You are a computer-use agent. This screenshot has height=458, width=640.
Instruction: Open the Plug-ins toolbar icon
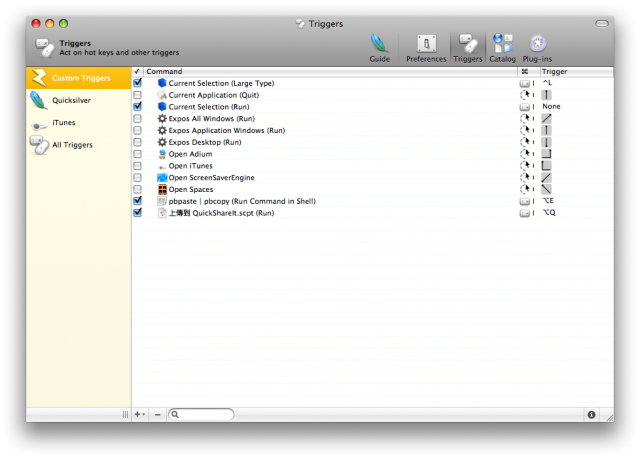click(x=537, y=48)
